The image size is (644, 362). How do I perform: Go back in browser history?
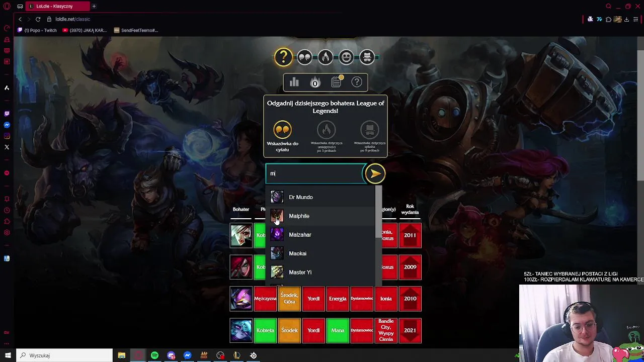point(20,19)
